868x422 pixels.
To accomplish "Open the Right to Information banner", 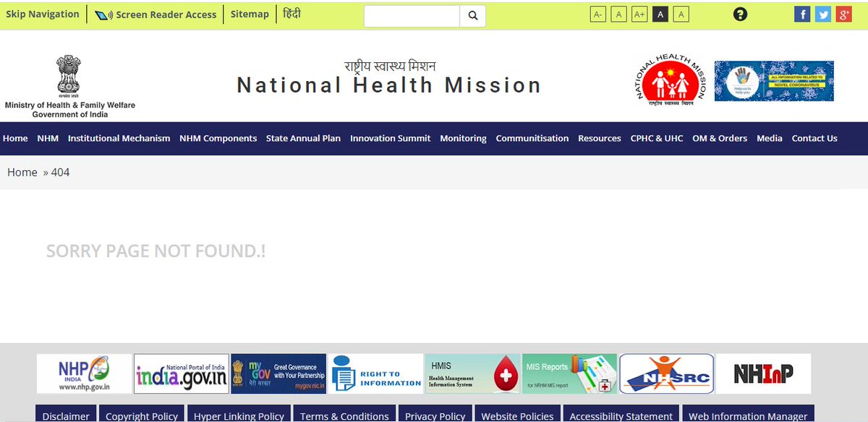I will point(375,374).
